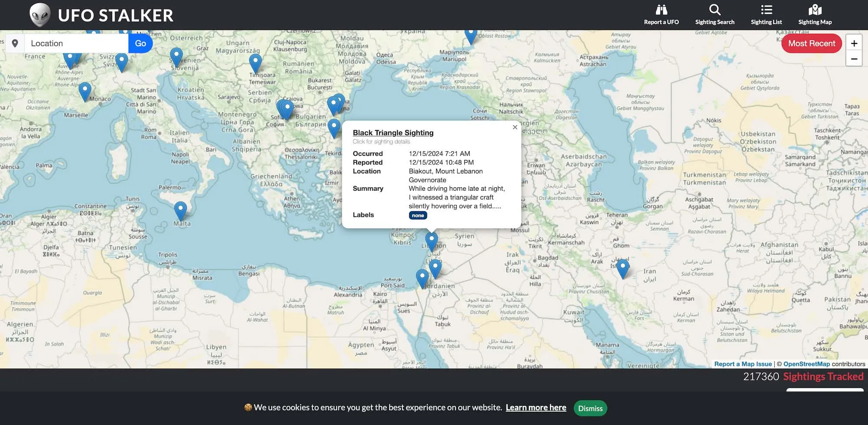The width and height of the screenshot is (868, 425).
Task: Close the Black Triangle Sighting popup
Action: click(515, 127)
